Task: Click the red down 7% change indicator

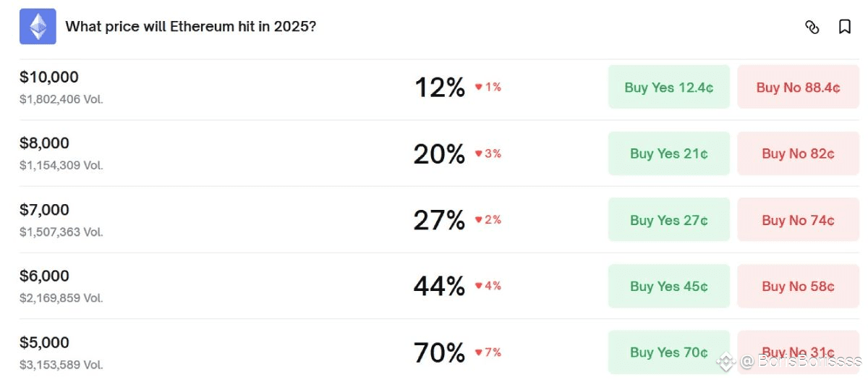Action: click(x=488, y=352)
